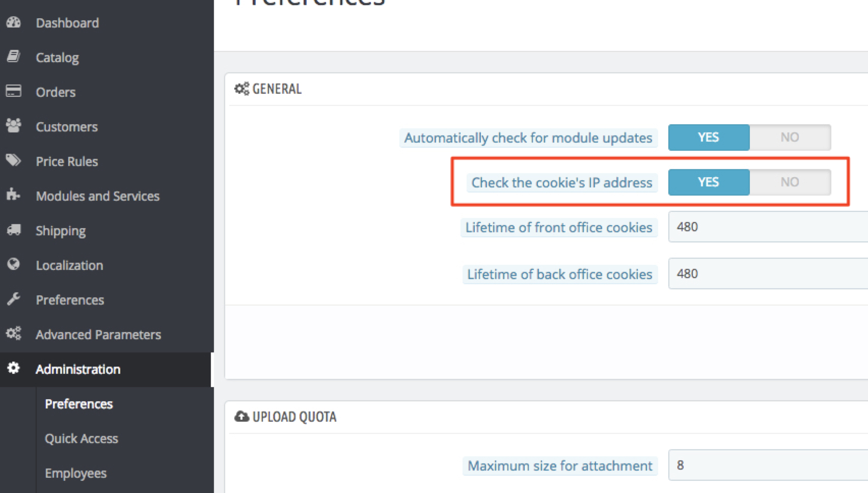Click the Orders credit card icon
Viewport: 868px width, 493px height.
pos(14,91)
